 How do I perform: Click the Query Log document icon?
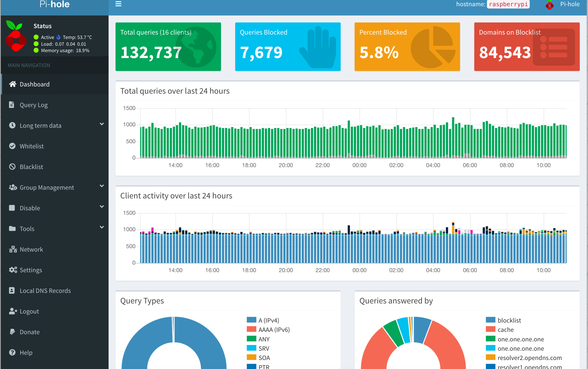point(12,105)
